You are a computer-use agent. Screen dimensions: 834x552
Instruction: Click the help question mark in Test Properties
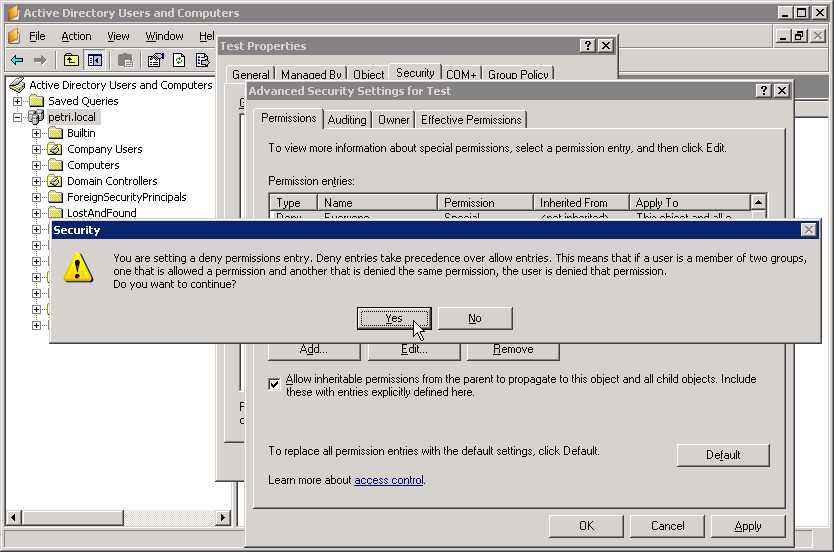pos(587,46)
